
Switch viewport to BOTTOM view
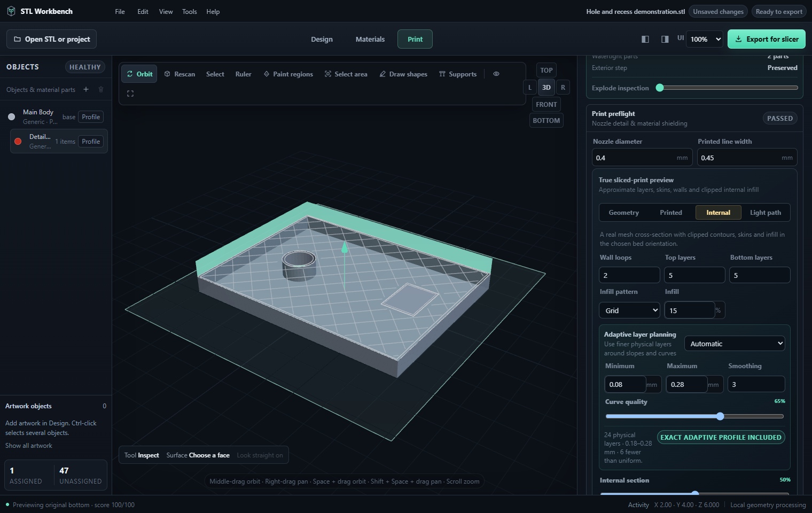tap(546, 120)
